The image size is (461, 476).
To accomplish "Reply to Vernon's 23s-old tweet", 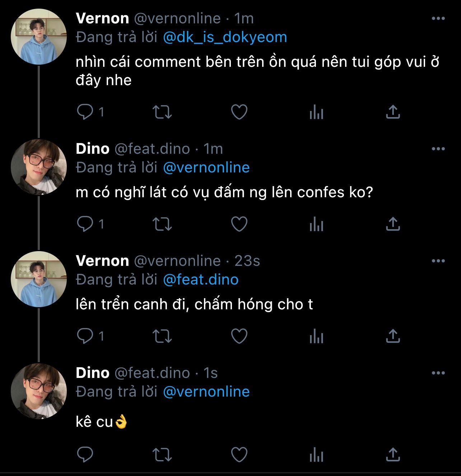I will pyautogui.click(x=85, y=336).
